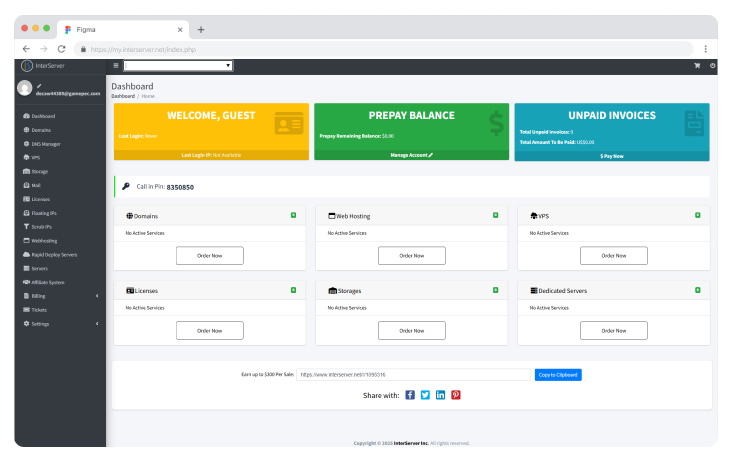This screenshot has width=732, height=459.
Task: Expand the Billing submenu arrow
Action: [x=97, y=296]
